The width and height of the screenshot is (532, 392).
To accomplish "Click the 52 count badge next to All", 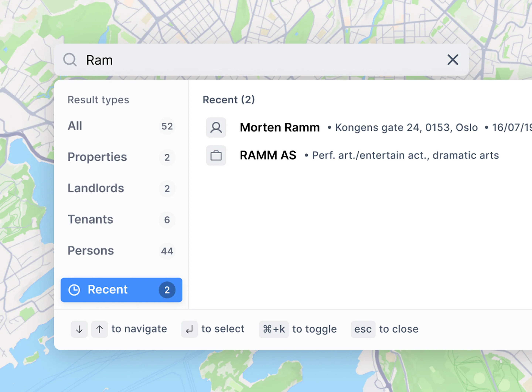I will pos(167,126).
